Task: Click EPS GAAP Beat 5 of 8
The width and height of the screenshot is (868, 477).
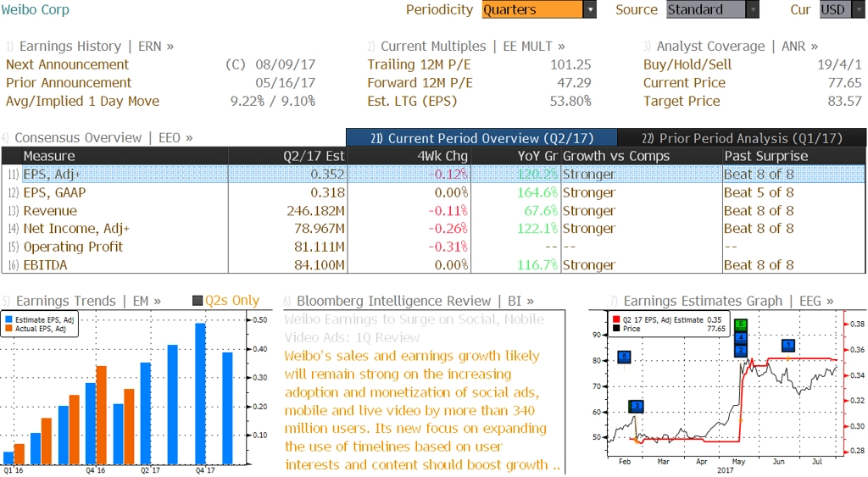Action: tap(759, 192)
